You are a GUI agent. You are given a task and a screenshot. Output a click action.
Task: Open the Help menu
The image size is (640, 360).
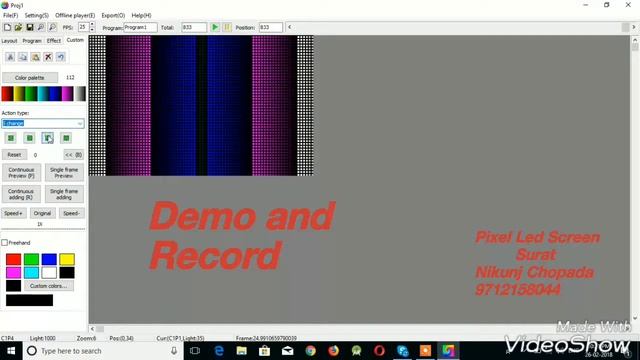click(x=141, y=15)
